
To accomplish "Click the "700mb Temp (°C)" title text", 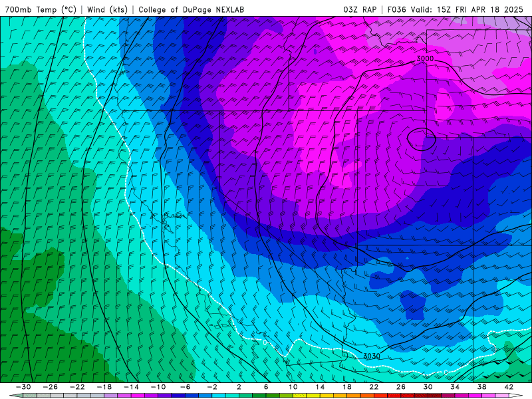I will click(x=41, y=9).
